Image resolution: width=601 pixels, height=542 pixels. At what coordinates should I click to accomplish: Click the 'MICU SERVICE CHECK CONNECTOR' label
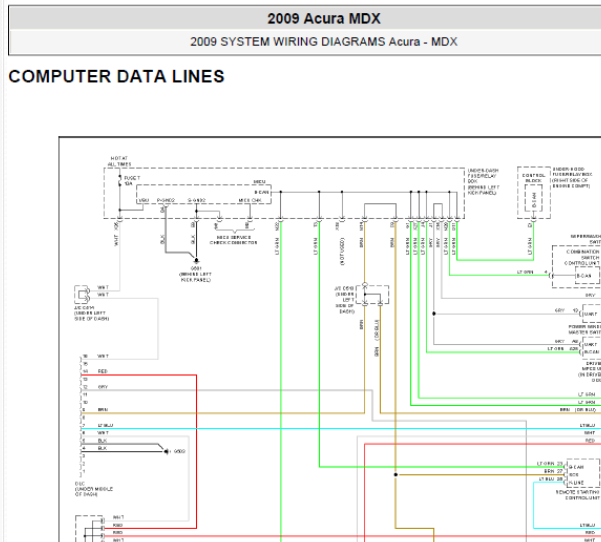(233, 240)
